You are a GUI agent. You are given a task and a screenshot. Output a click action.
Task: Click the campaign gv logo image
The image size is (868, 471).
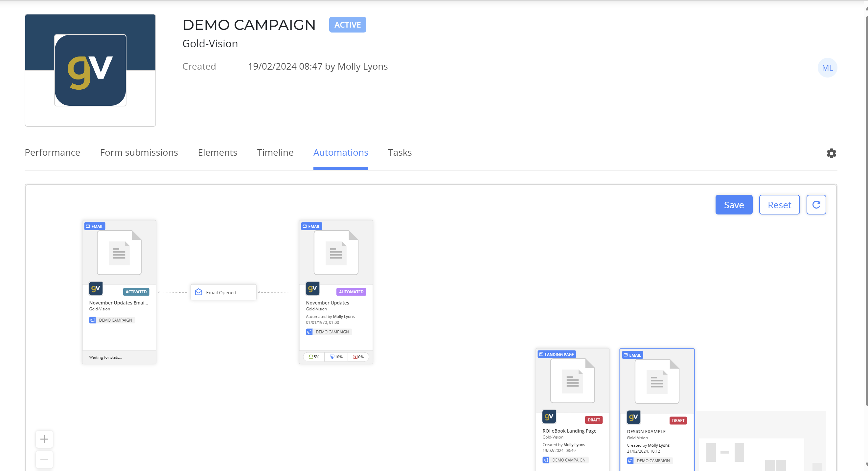(x=90, y=70)
